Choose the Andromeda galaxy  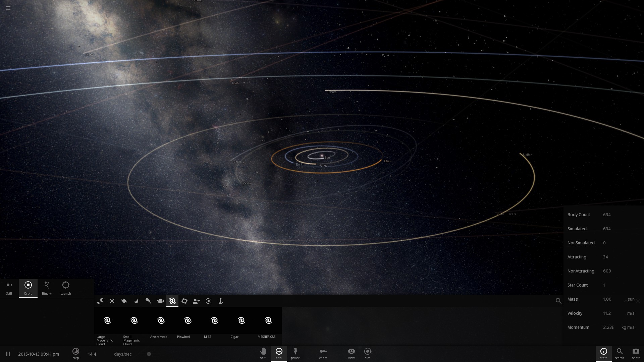[161, 323]
